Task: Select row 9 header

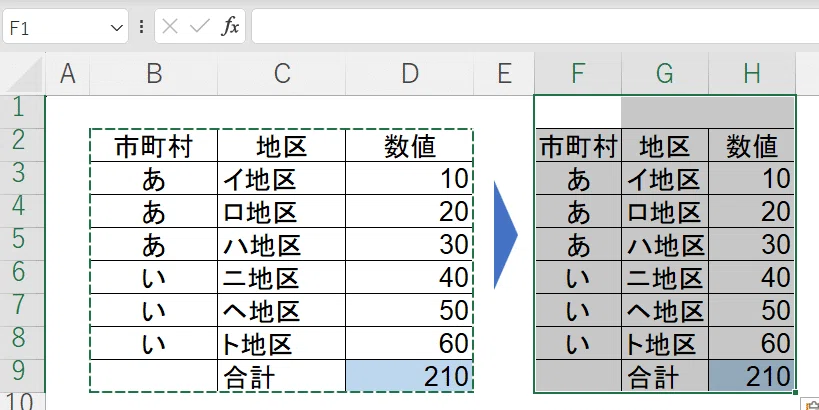Action: pyautogui.click(x=22, y=375)
